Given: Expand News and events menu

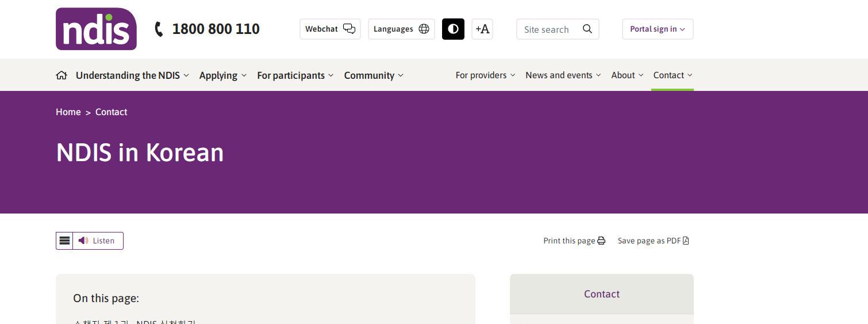Looking at the screenshot, I should [563, 75].
